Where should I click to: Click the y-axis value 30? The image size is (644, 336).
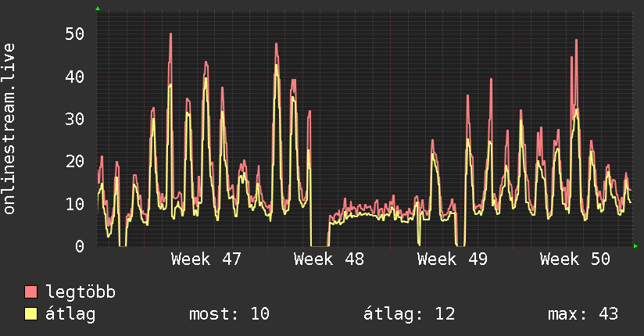coord(75,119)
